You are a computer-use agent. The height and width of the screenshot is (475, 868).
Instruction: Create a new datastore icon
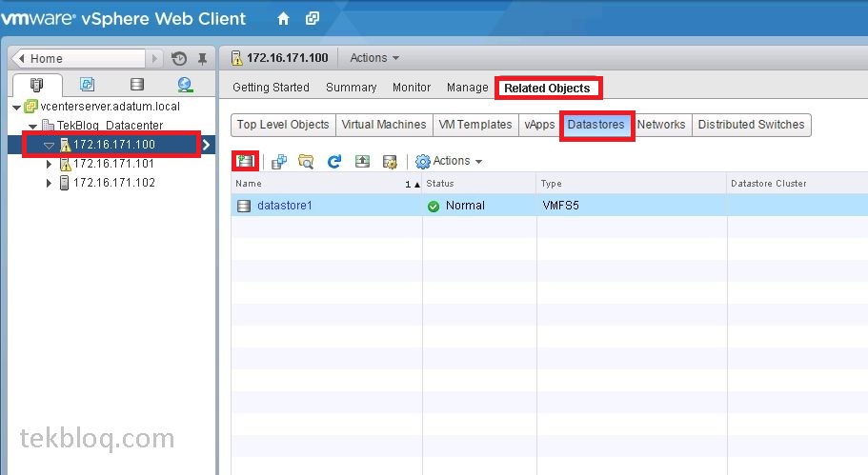tap(245, 161)
